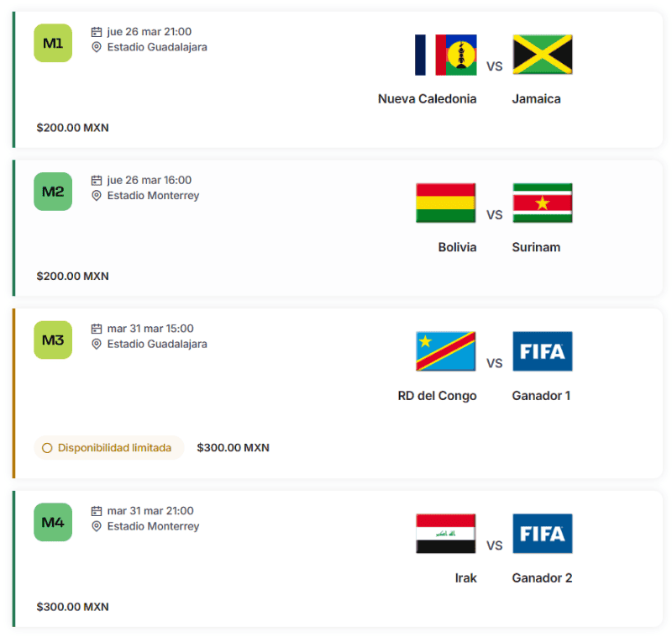672x643 pixels.
Task: Click the Disponibilidad limitada badge
Action: 108,448
